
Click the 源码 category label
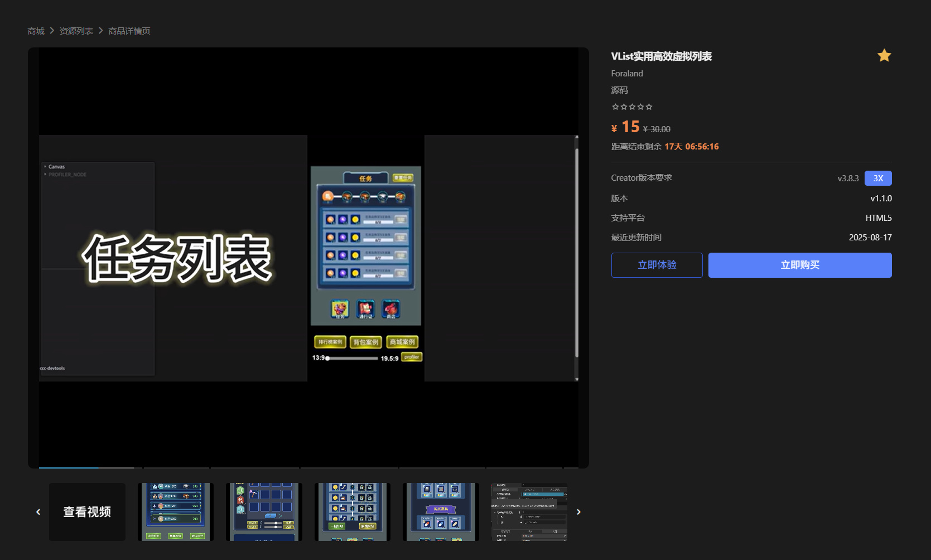[620, 90]
